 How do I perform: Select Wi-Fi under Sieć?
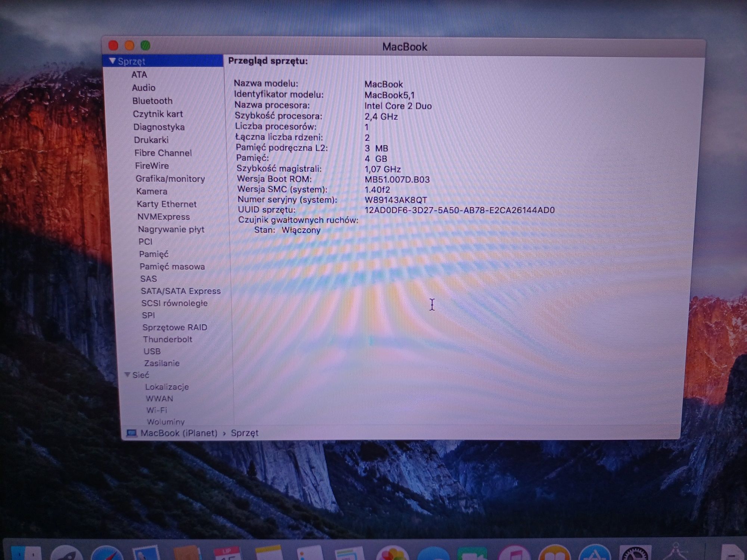(x=156, y=410)
